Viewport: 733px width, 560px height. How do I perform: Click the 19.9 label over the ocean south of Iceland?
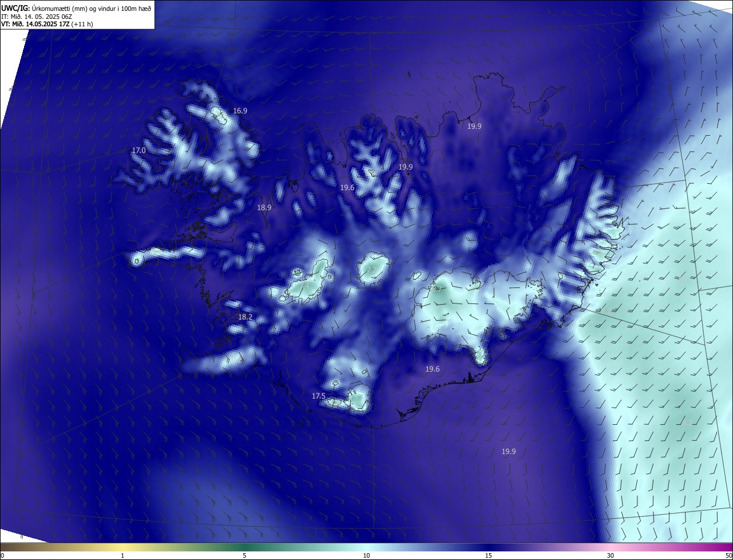click(x=509, y=451)
